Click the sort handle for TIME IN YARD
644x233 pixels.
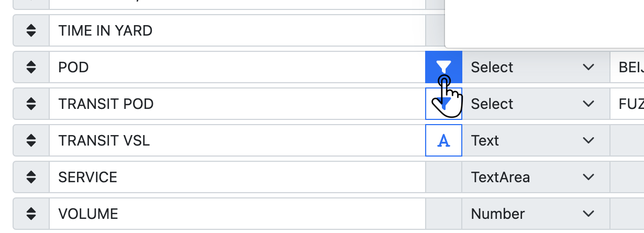coord(31,30)
